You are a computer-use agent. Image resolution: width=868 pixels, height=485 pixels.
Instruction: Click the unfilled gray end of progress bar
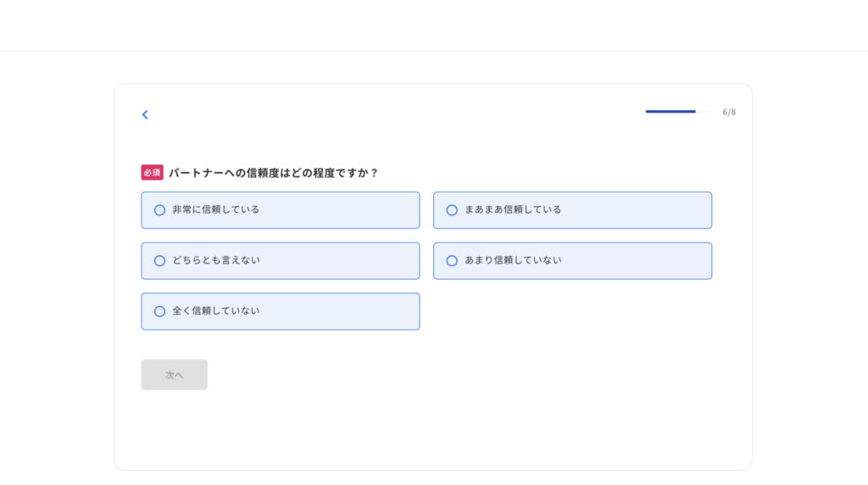click(704, 111)
